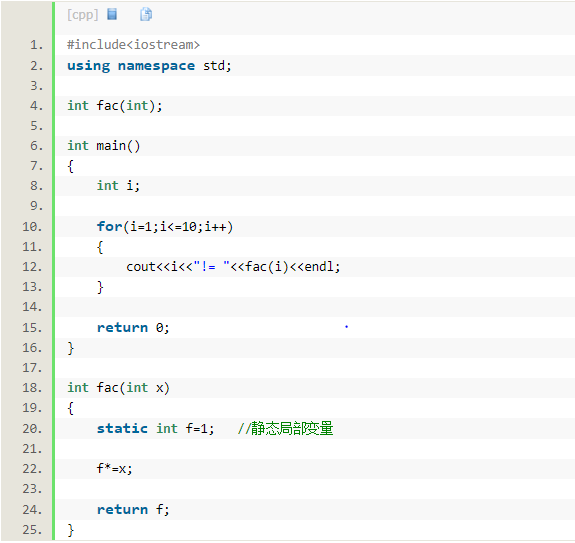
Task: Click the [cpp] language label
Action: point(83,15)
